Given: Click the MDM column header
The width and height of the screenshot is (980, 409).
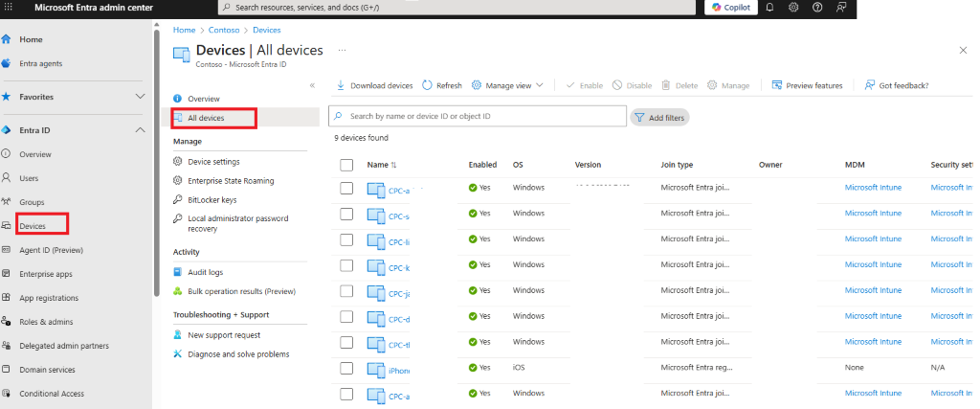Looking at the screenshot, I should pos(855,165).
